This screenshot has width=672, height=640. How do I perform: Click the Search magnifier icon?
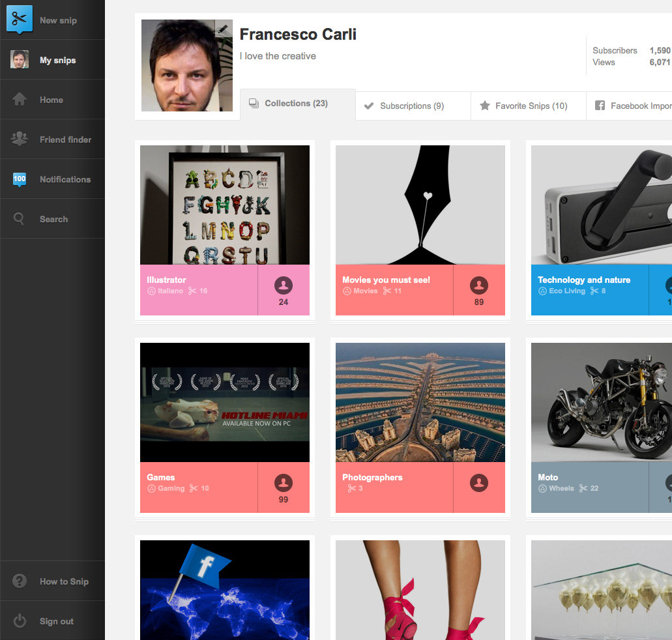(19, 218)
